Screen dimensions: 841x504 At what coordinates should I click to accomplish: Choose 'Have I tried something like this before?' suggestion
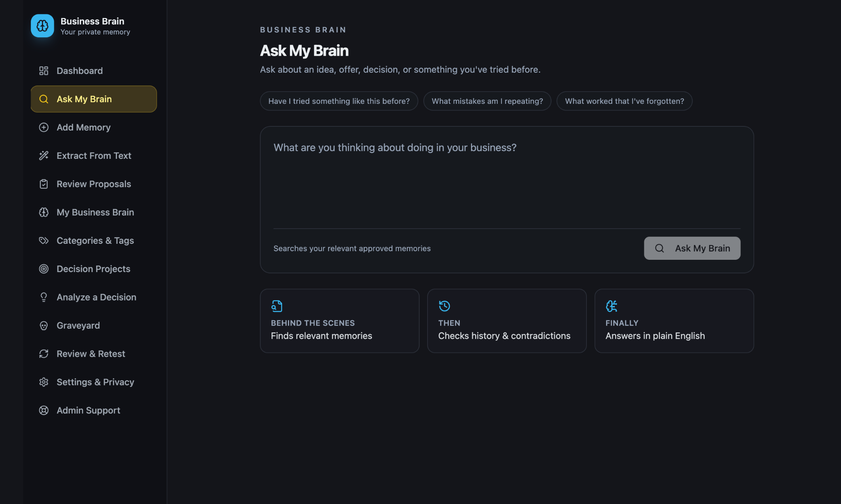[x=339, y=101]
